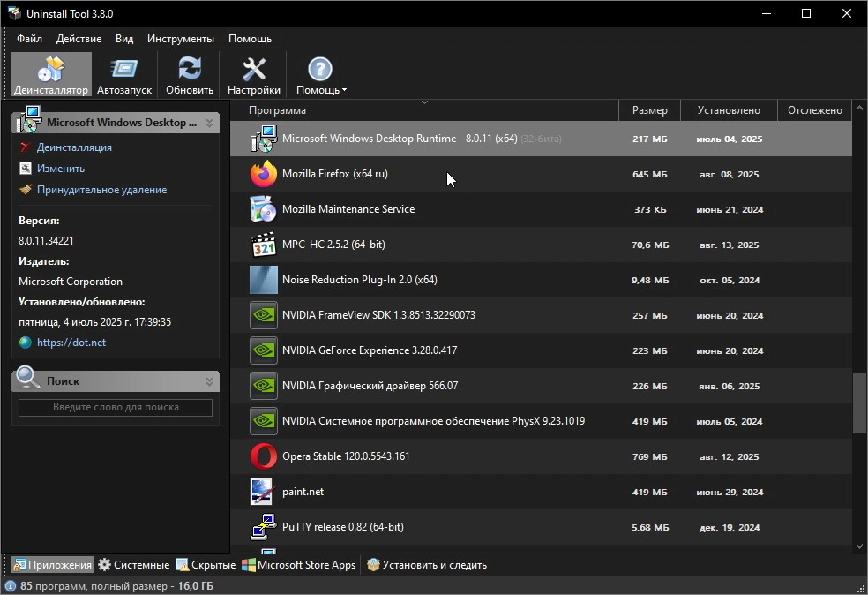The image size is (868, 595).
Task: Click the NVIDIA GeForce Experience icon
Action: point(264,350)
